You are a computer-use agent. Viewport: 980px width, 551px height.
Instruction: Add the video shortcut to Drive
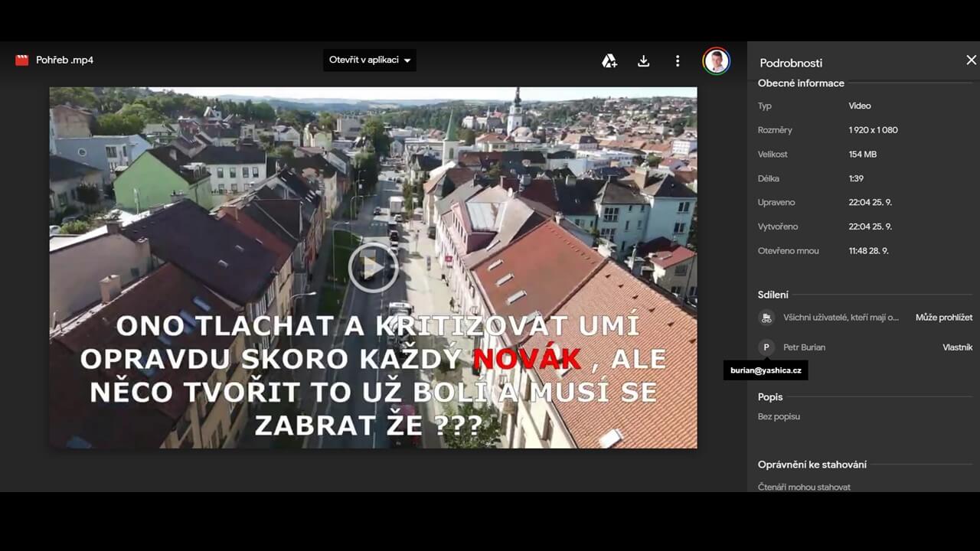click(x=609, y=61)
